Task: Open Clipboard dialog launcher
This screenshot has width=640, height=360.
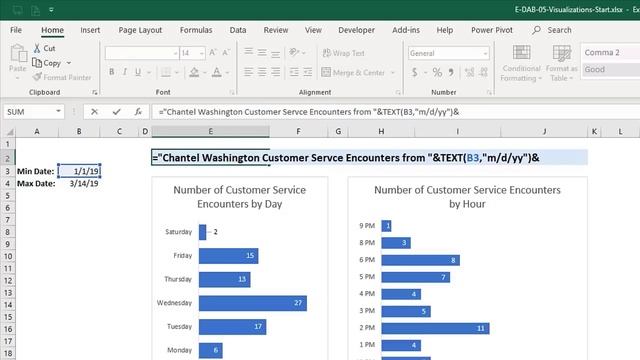Action: click(x=95, y=93)
